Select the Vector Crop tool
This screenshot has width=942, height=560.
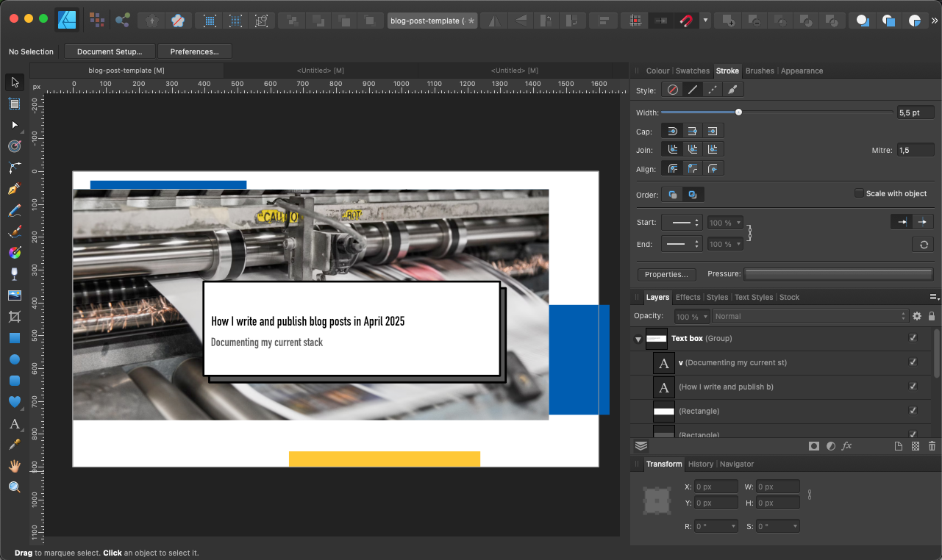pyautogui.click(x=14, y=317)
